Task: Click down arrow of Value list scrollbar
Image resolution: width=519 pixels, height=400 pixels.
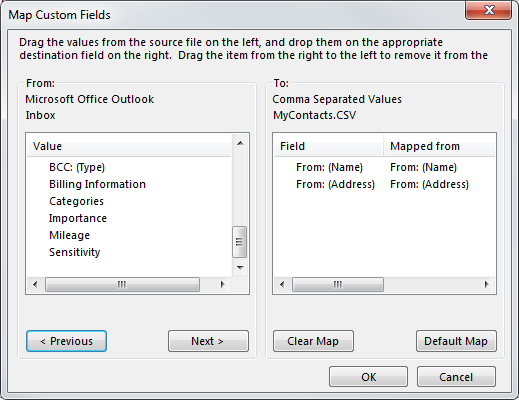Action: click(240, 267)
